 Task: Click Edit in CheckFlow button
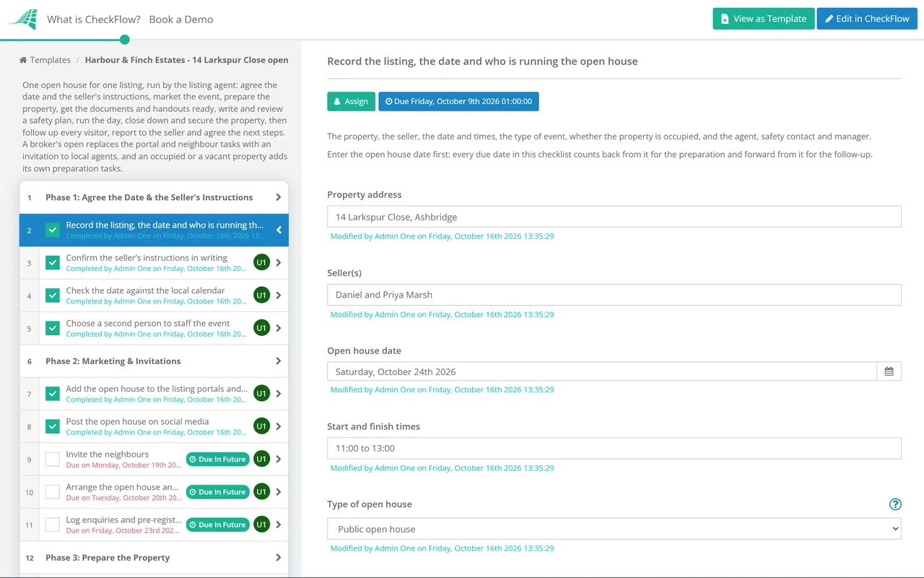[867, 19]
